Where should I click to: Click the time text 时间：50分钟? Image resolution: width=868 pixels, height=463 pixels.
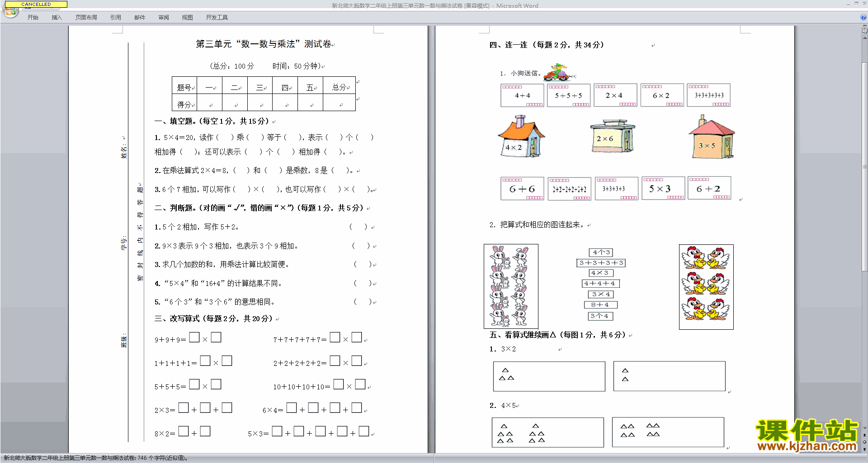[x=297, y=66]
